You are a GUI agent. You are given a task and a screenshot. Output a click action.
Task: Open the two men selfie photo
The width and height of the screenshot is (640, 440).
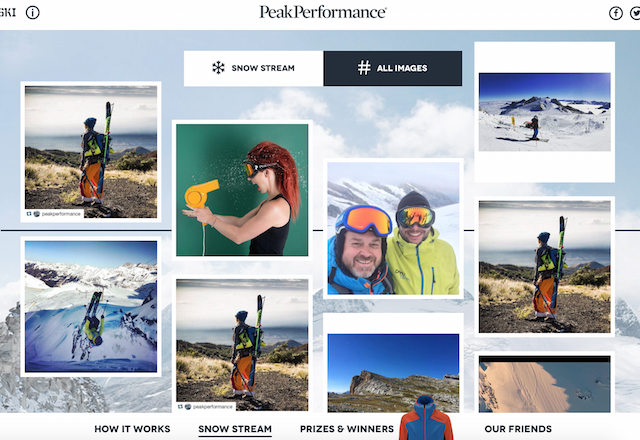coord(393,235)
